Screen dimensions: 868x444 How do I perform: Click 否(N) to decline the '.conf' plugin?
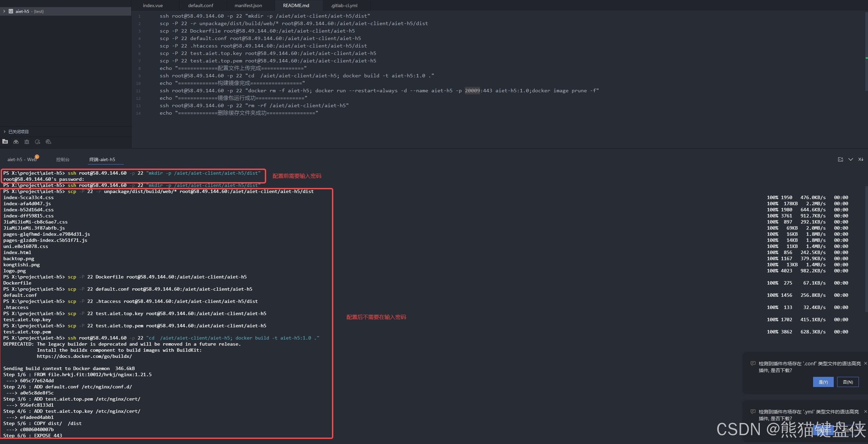(x=847, y=382)
